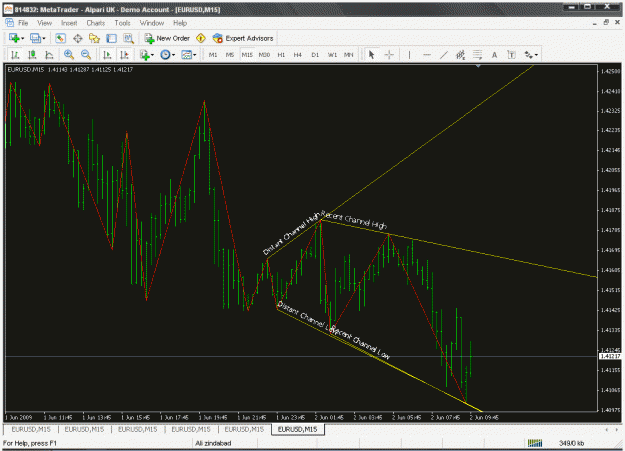Select the MN timeframe
Viewport: 625px width, 451px height.
tap(349, 55)
